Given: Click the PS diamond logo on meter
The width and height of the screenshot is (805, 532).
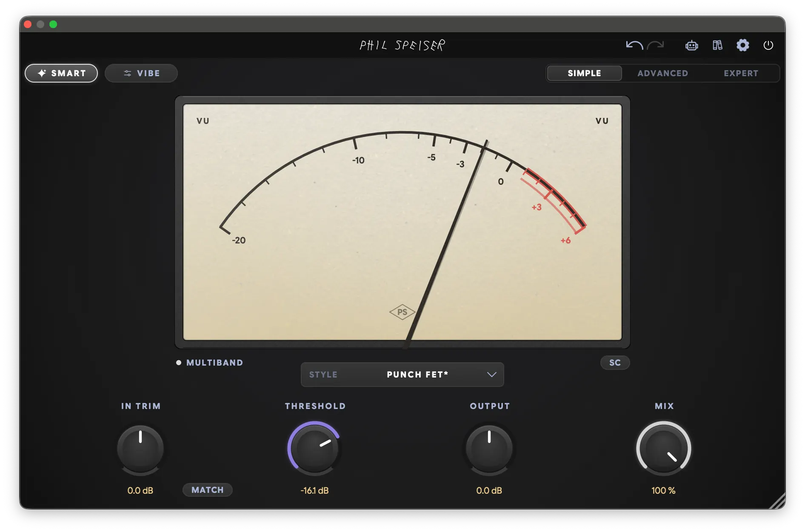Looking at the screenshot, I should tap(402, 312).
